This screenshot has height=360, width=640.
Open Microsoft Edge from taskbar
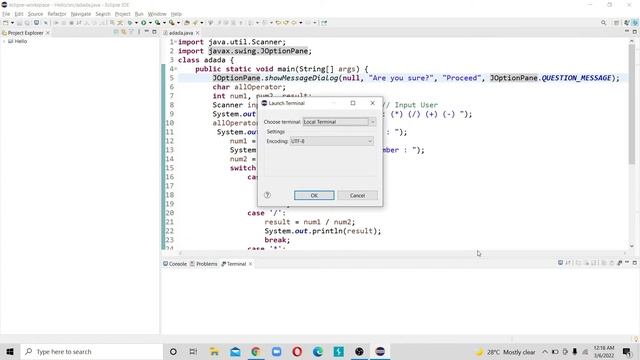pos(318,351)
